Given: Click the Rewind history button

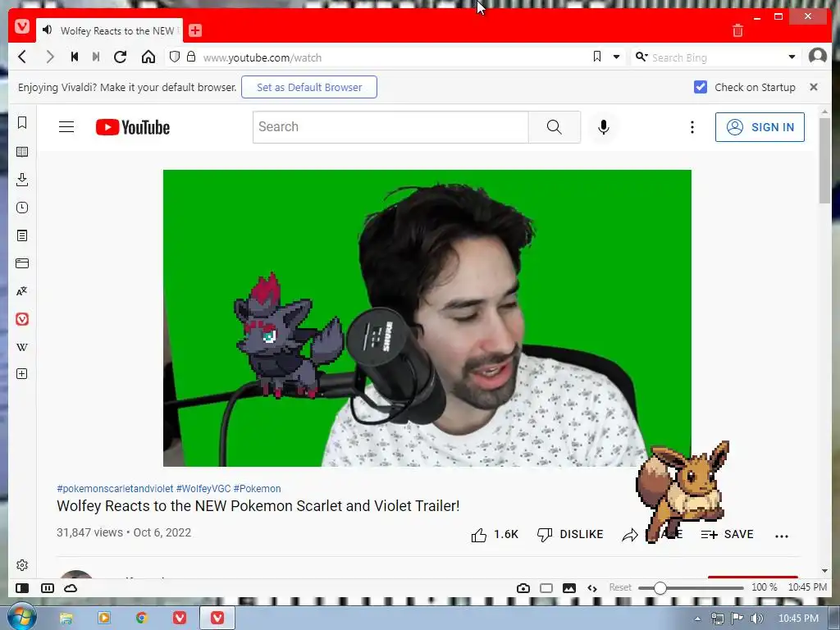Looking at the screenshot, I should (75, 57).
